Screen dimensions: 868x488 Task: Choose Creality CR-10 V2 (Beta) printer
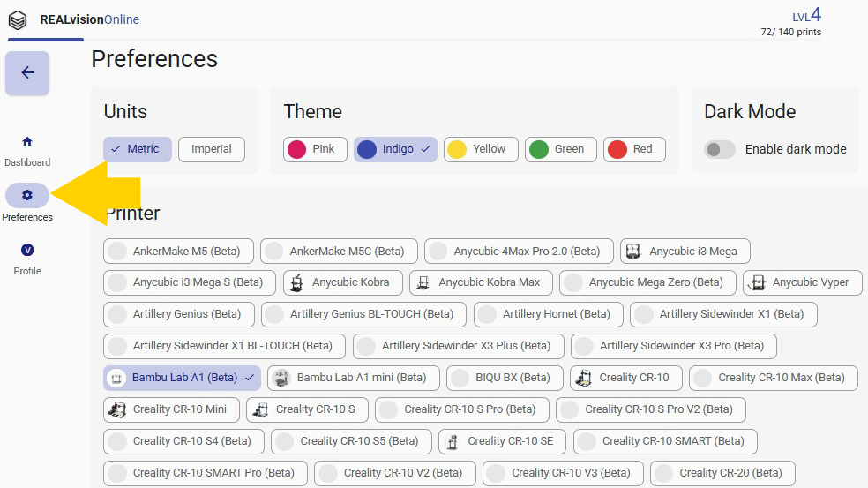click(x=395, y=473)
